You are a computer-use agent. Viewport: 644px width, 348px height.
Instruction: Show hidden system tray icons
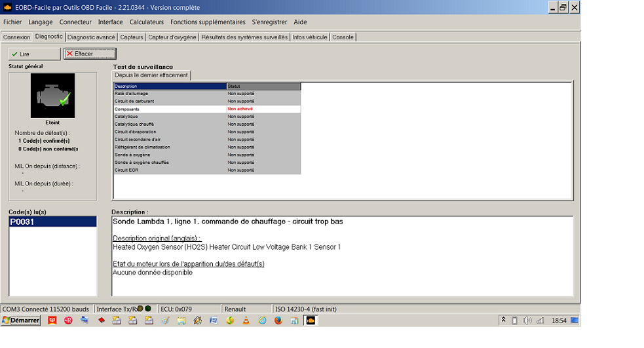tap(503, 320)
